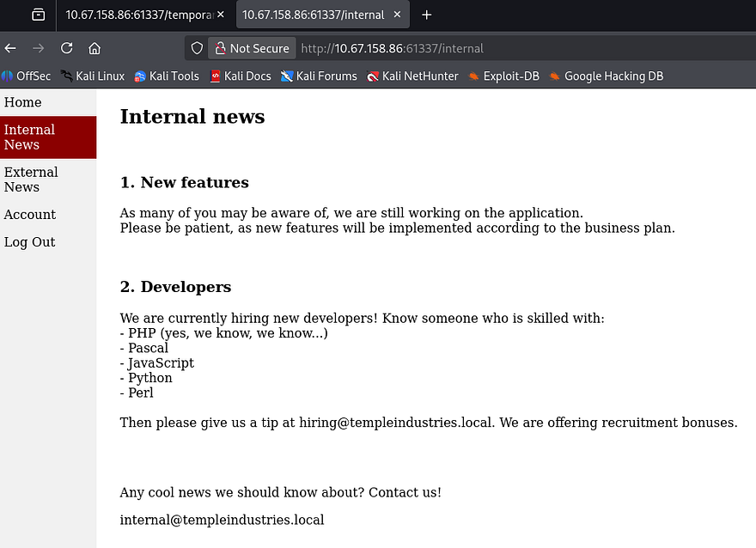
Task: Reload the current page
Action: point(66,48)
